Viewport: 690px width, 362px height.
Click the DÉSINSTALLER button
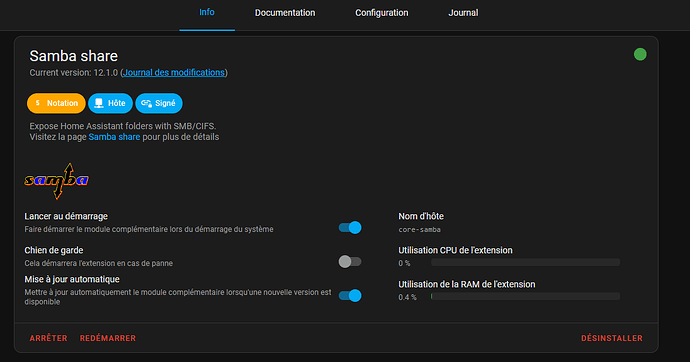(612, 338)
